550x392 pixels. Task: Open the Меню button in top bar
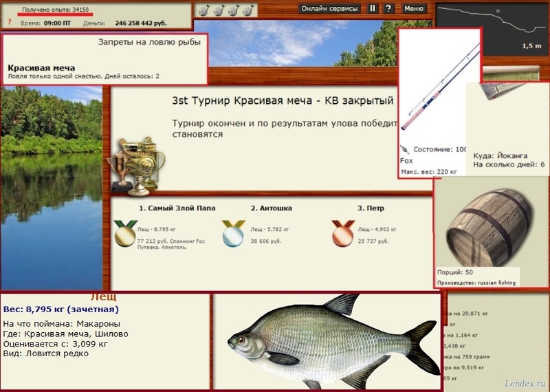pyautogui.click(x=413, y=9)
